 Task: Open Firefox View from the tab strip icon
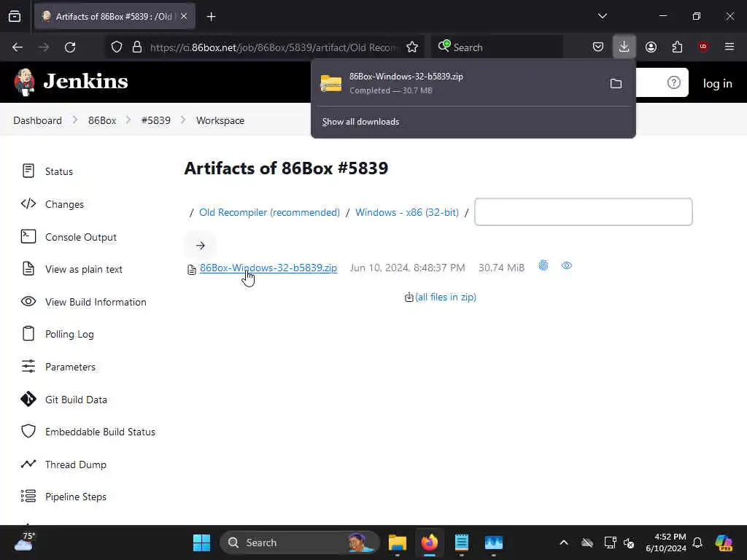(x=15, y=17)
